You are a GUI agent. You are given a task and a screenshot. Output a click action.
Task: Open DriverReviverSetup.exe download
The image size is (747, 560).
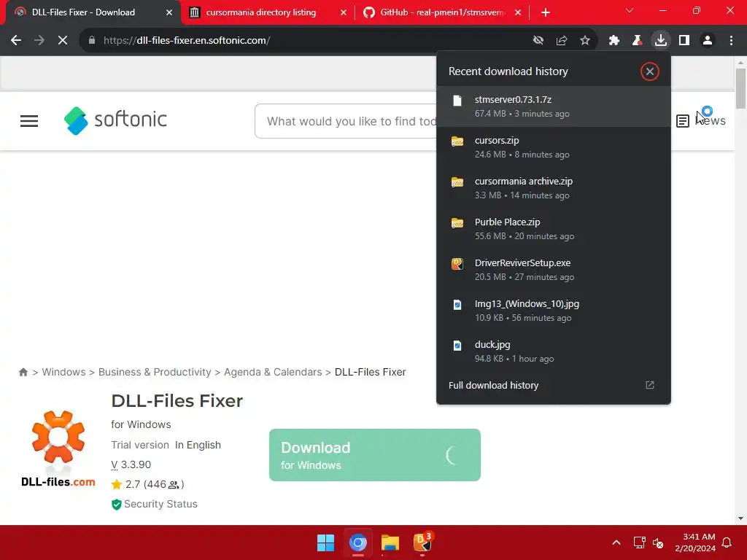(554, 270)
